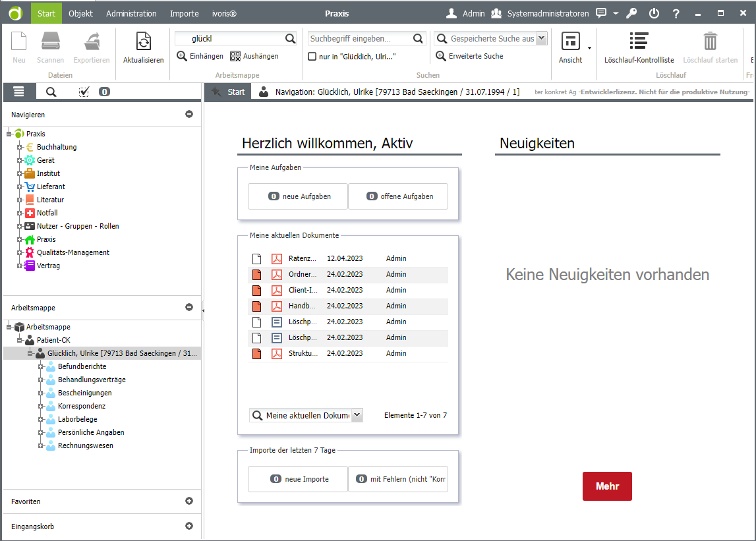Click the Suchbegriff eingeben search field
The height and width of the screenshot is (541, 756).
(x=359, y=39)
